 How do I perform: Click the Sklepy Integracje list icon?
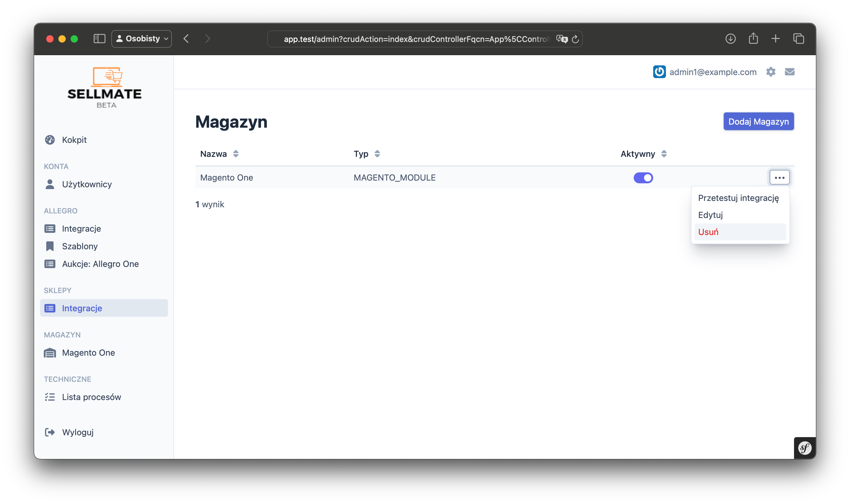click(x=50, y=308)
